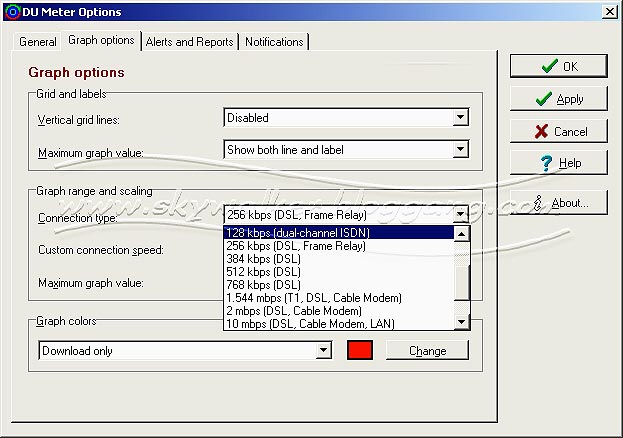Select the Graph options tab
Viewport: 623px width, 438px height.
coord(101,40)
